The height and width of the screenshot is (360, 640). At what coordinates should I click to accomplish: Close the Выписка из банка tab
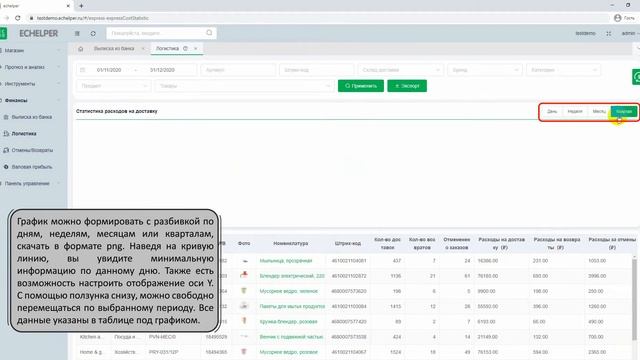[x=143, y=49]
